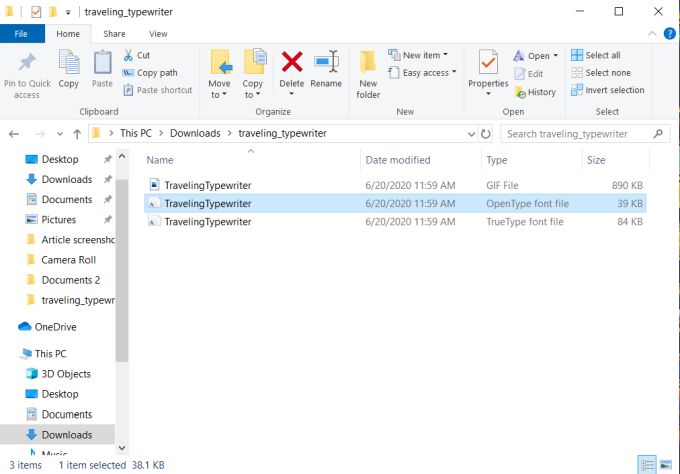Go up one folder level
This screenshot has height=474, width=680.
(x=77, y=134)
